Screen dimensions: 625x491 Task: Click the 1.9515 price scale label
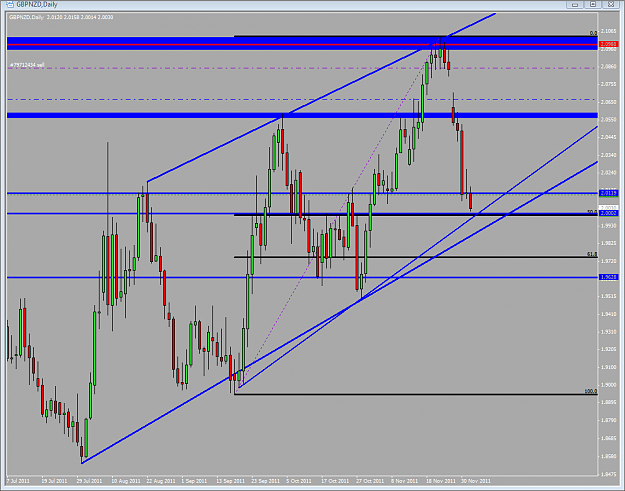(x=609, y=296)
